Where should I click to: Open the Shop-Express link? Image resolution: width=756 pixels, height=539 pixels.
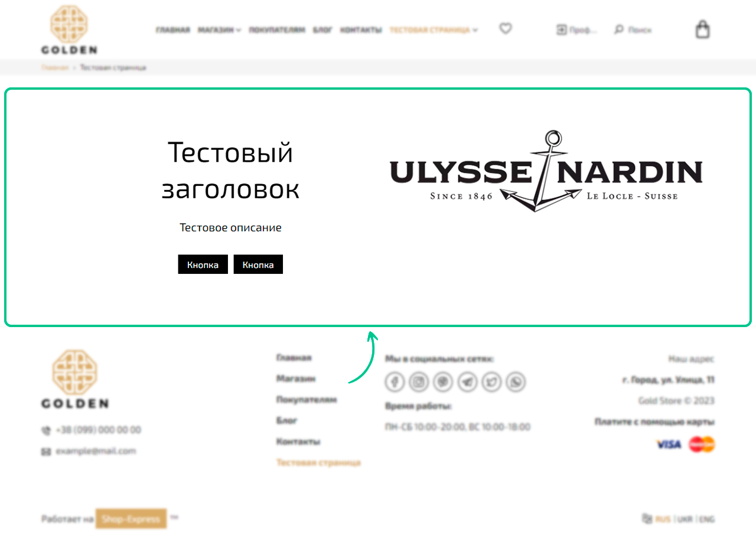[131, 519]
